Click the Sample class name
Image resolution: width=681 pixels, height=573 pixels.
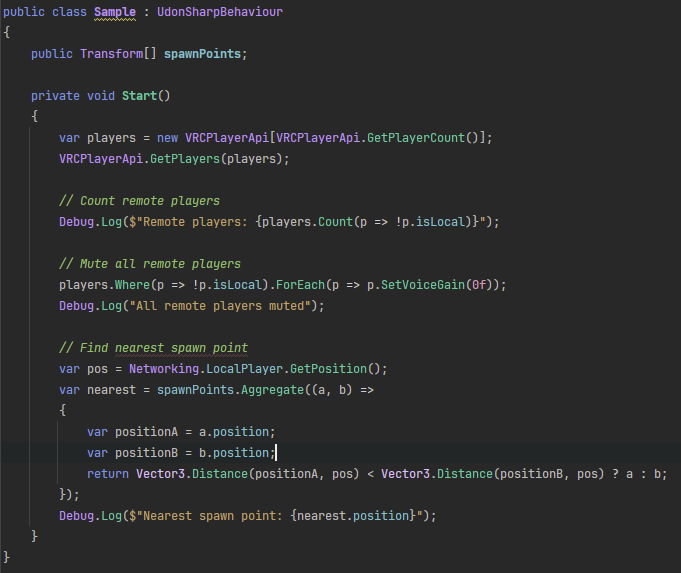click(x=115, y=11)
